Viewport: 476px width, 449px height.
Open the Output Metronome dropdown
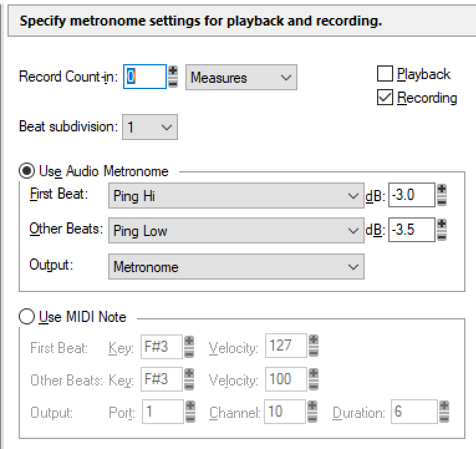pyautogui.click(x=236, y=267)
